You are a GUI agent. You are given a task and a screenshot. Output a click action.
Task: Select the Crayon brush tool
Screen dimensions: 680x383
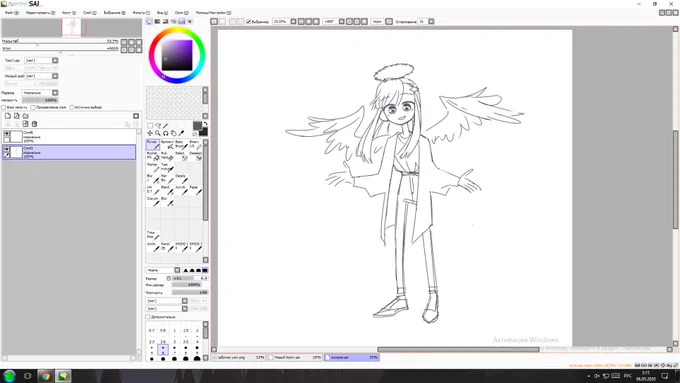point(153,201)
